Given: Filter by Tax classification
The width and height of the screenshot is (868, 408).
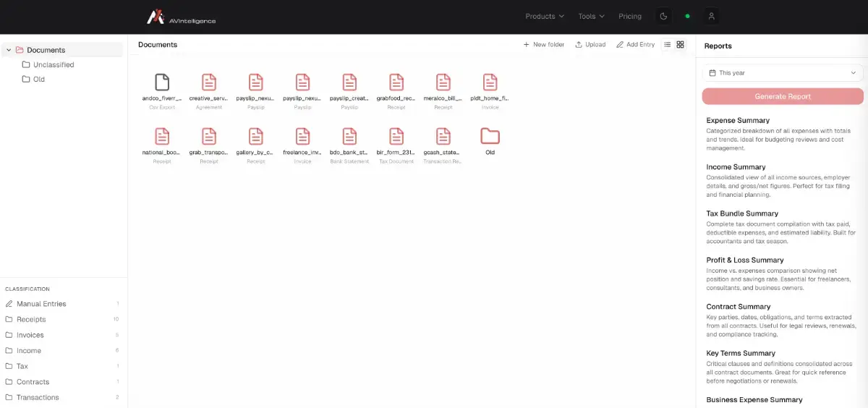Looking at the screenshot, I should coord(62,366).
